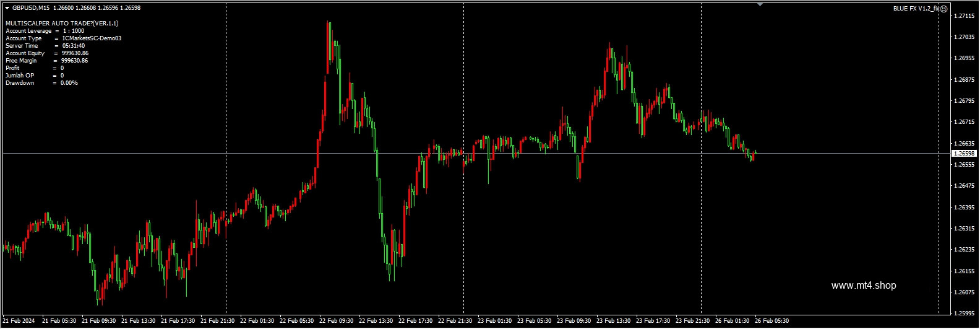980x329 pixels.
Task: Click price axis label 1.26315
Action: (x=966, y=229)
